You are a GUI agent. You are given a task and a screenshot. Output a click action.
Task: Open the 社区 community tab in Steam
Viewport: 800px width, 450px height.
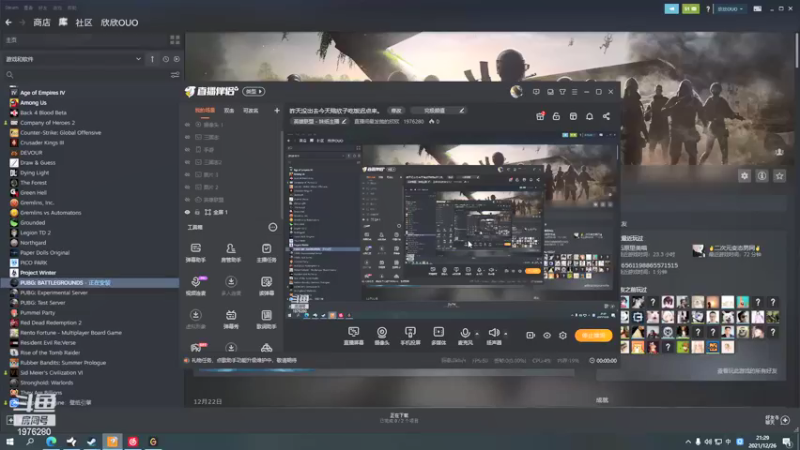[x=84, y=22]
